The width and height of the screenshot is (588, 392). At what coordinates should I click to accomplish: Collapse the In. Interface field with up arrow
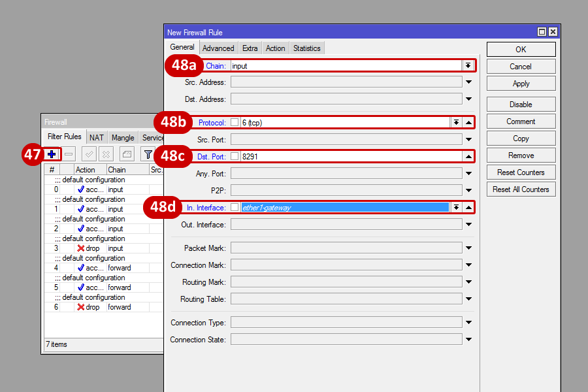click(468, 207)
